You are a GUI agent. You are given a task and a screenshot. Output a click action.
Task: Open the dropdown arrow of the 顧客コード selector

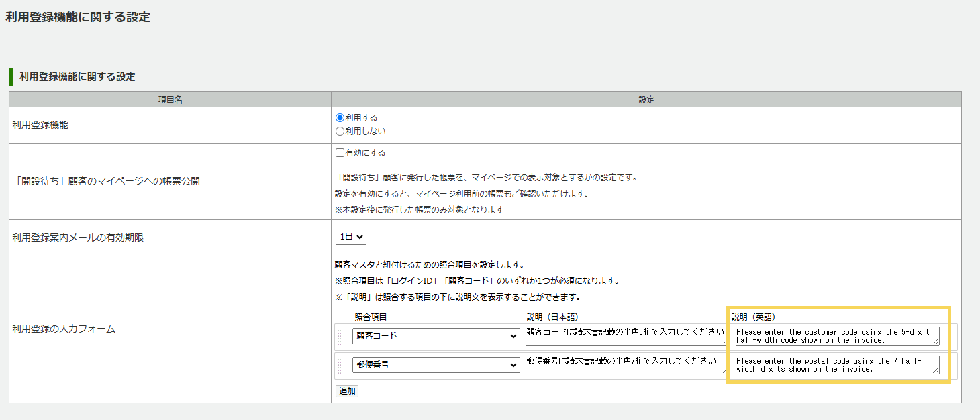[513, 335]
